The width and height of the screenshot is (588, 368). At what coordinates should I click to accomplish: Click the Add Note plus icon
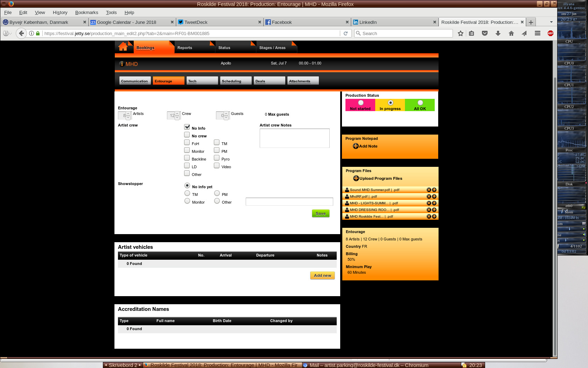click(x=356, y=146)
